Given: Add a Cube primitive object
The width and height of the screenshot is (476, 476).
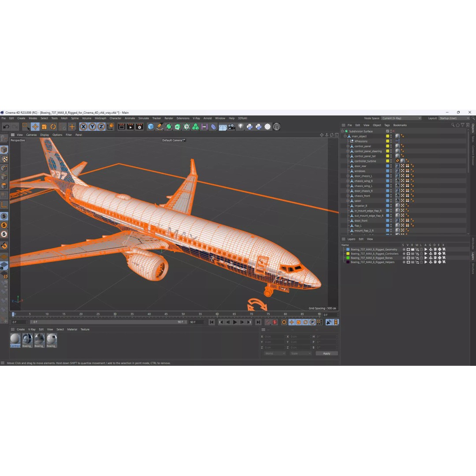Looking at the screenshot, I should point(151,127).
